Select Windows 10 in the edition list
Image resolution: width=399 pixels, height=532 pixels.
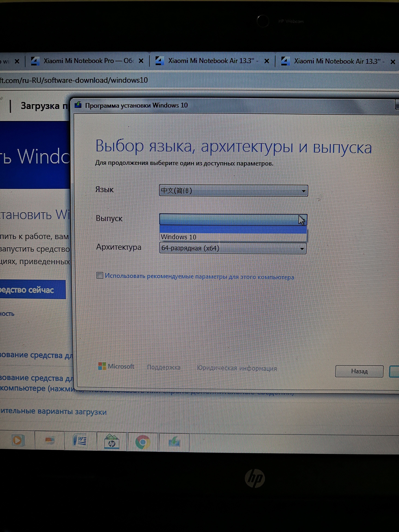(x=233, y=237)
